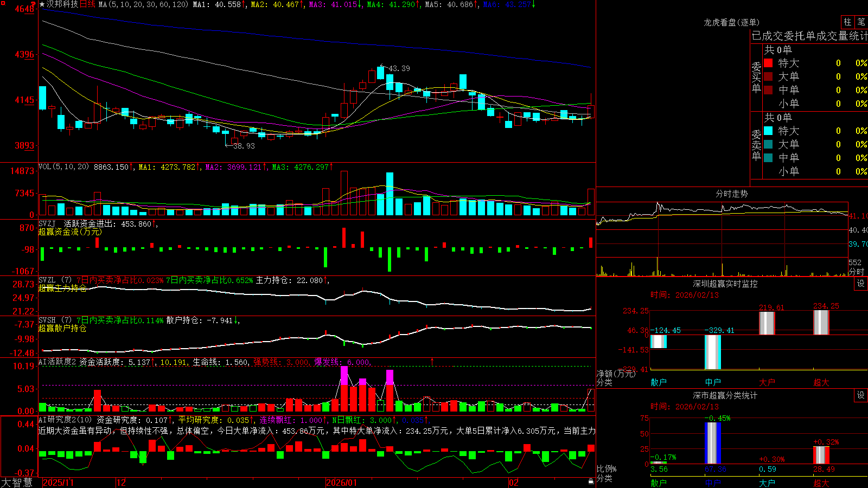
Task: Open 设 settings for 深圳超赢实时监控
Action: 861,284
